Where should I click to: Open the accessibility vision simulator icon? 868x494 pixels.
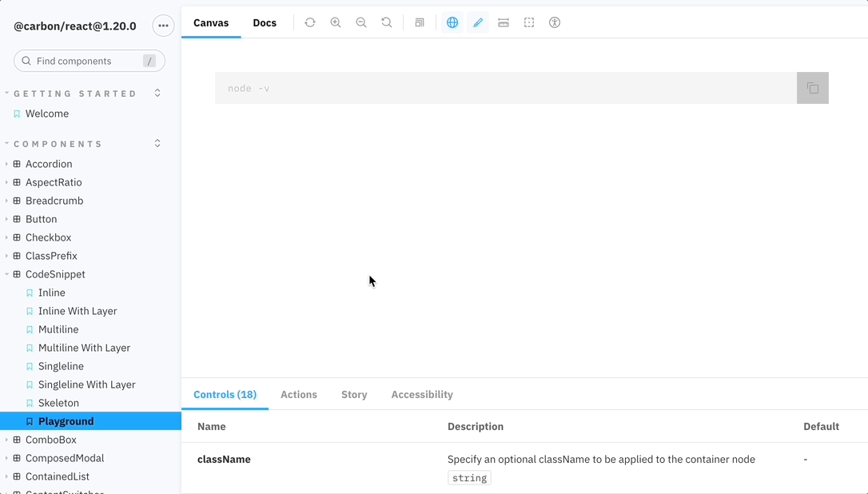(x=555, y=22)
